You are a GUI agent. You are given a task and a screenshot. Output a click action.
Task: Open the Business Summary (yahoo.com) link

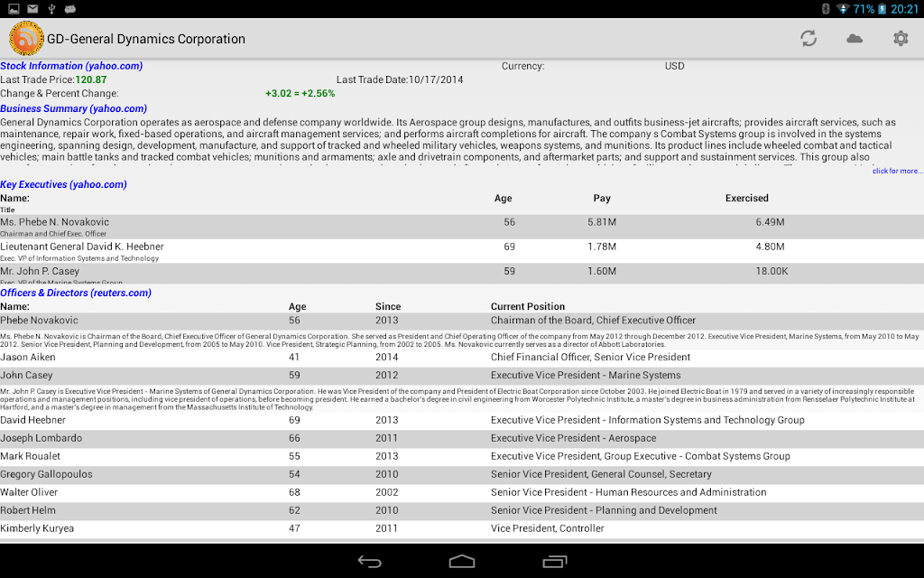coord(74,108)
